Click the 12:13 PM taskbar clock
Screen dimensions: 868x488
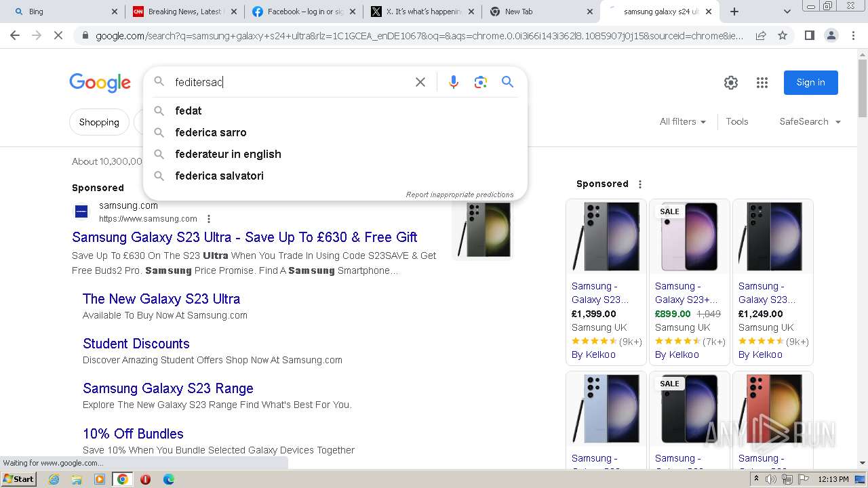click(833, 479)
